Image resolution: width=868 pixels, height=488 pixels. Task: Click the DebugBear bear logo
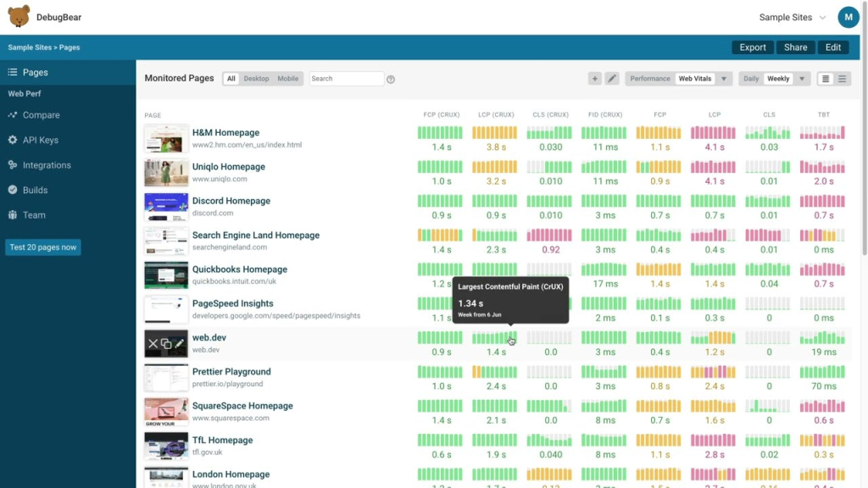(19, 17)
